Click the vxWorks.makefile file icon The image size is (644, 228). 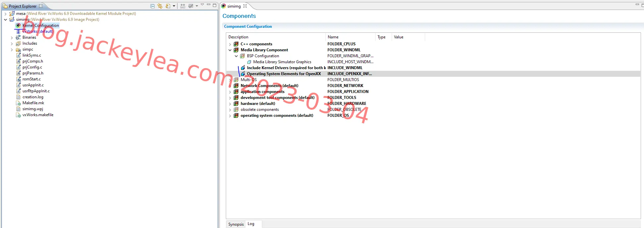click(x=19, y=115)
